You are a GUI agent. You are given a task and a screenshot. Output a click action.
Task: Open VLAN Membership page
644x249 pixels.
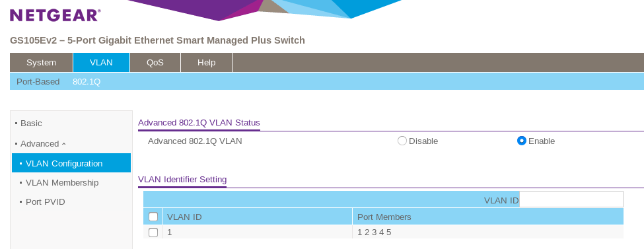(62, 182)
